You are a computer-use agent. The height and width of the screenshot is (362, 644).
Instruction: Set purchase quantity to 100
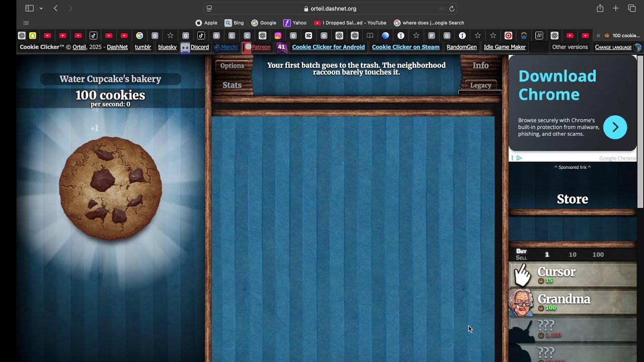click(x=598, y=254)
